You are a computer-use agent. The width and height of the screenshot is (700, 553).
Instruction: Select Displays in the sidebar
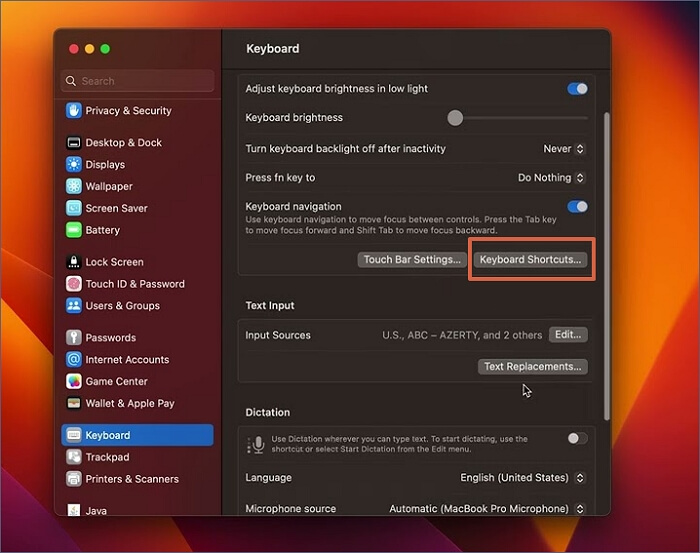click(138, 164)
